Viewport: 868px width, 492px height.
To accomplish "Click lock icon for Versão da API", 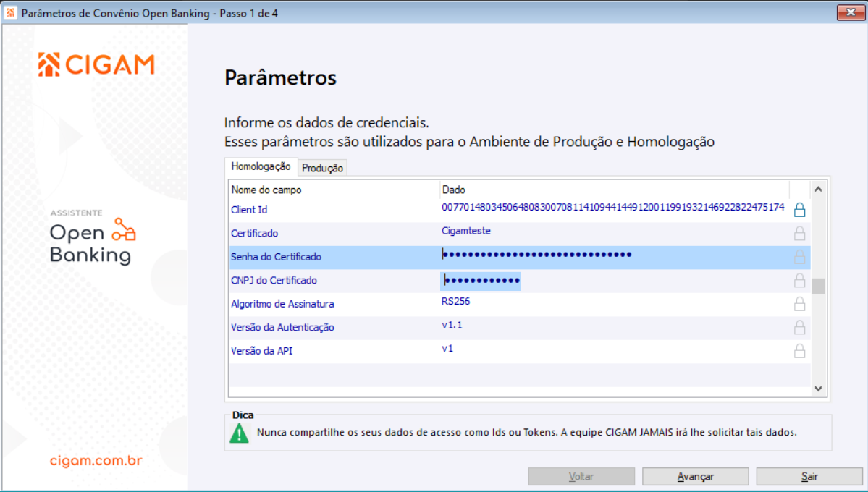I will point(799,351).
